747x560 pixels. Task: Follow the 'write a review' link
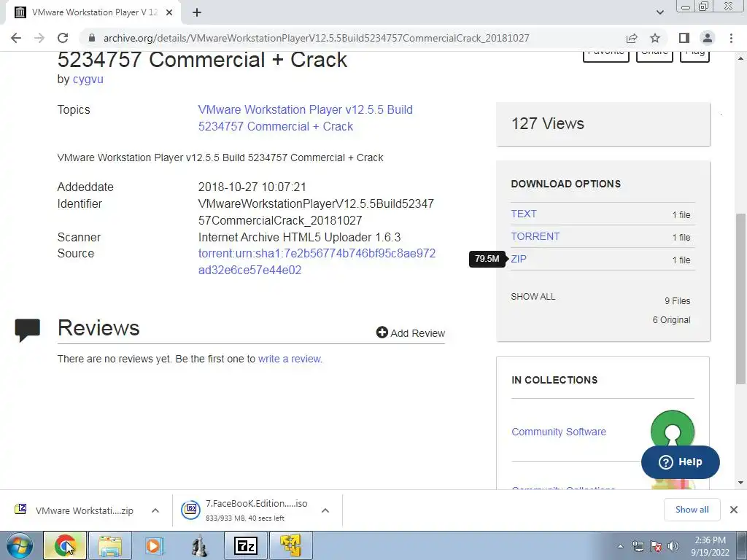290,359
